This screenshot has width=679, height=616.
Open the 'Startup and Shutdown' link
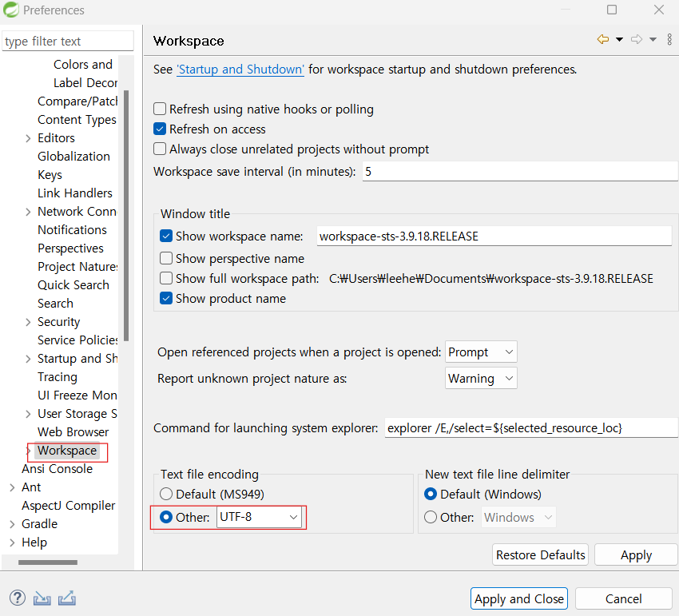pyautogui.click(x=240, y=70)
